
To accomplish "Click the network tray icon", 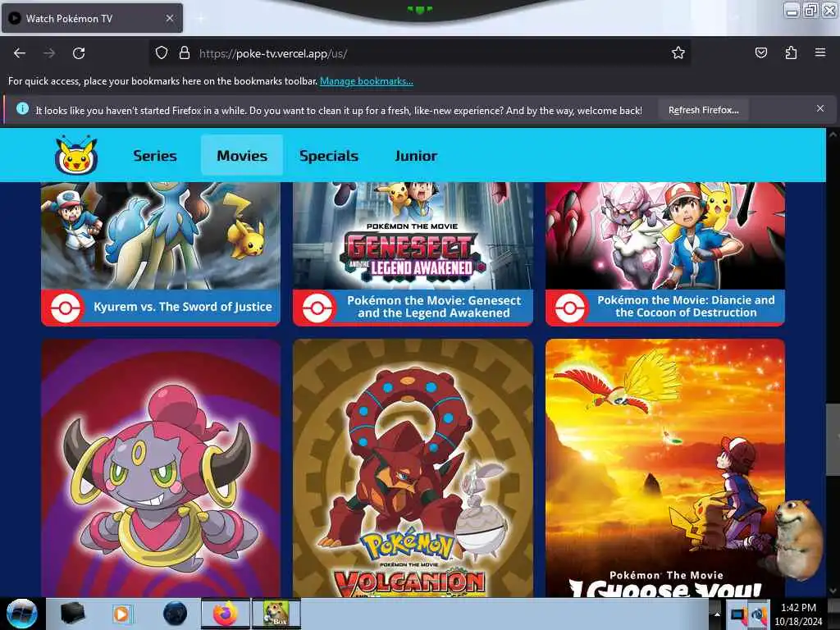I will click(738, 614).
